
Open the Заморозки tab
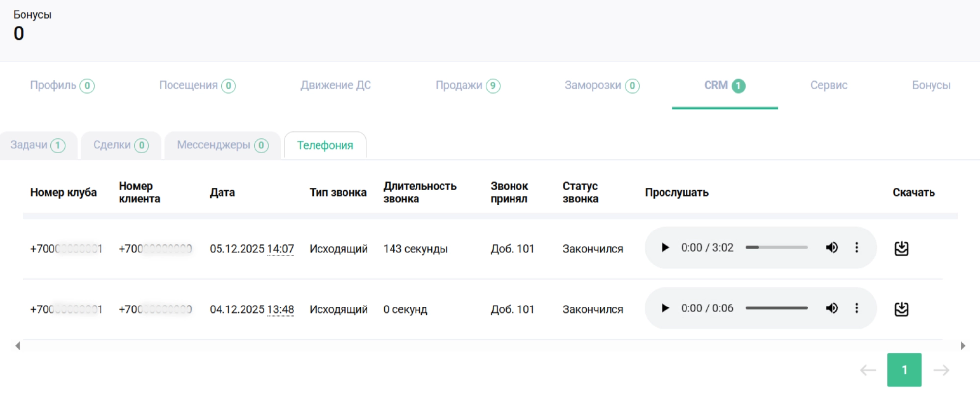[x=602, y=86]
